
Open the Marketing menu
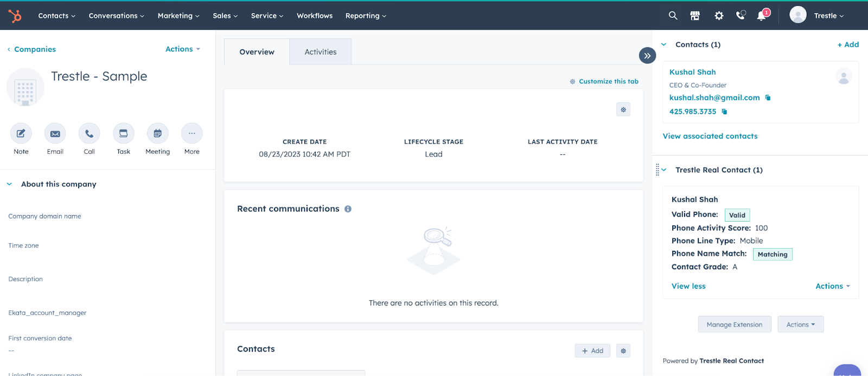178,16
